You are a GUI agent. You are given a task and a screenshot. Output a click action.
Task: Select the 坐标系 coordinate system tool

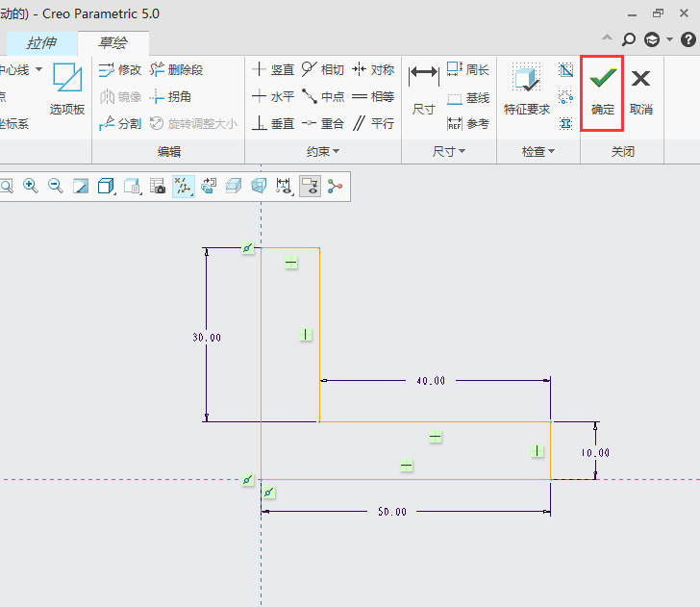pos(14,124)
